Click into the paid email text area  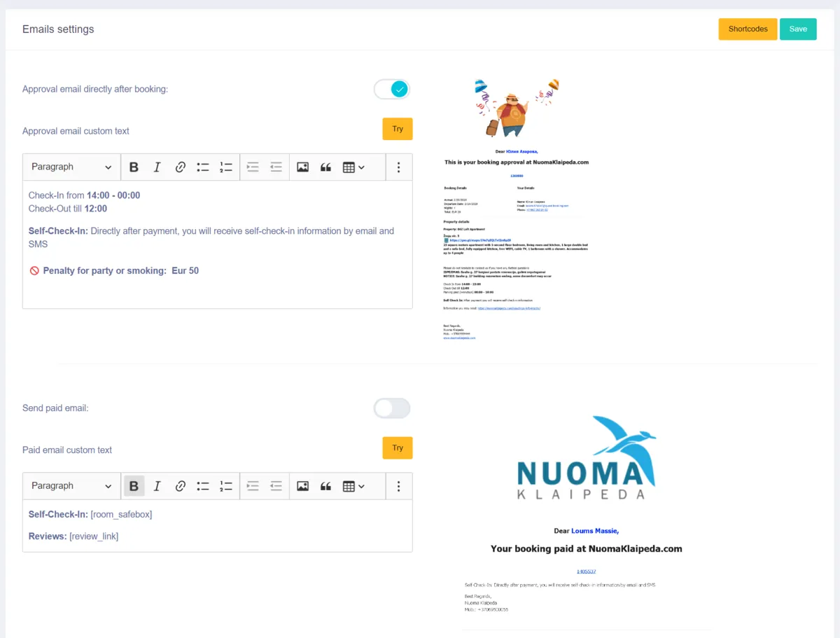click(218, 525)
